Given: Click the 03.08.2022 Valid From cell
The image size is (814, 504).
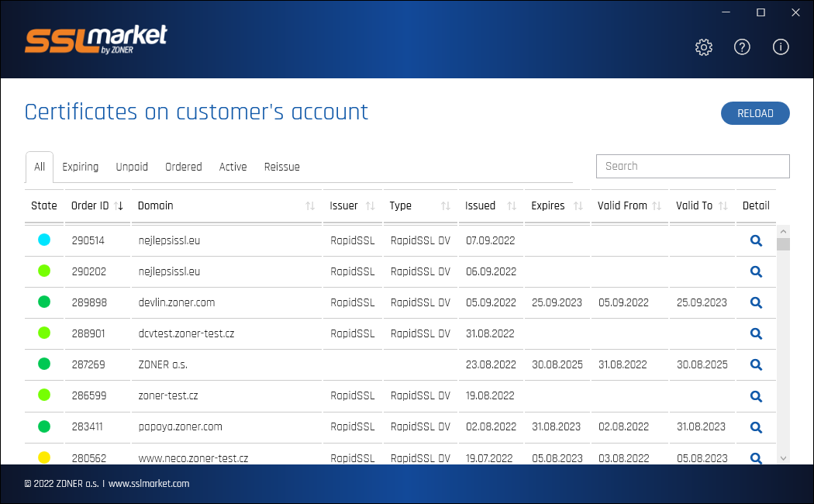Looking at the screenshot, I should click(x=623, y=458).
